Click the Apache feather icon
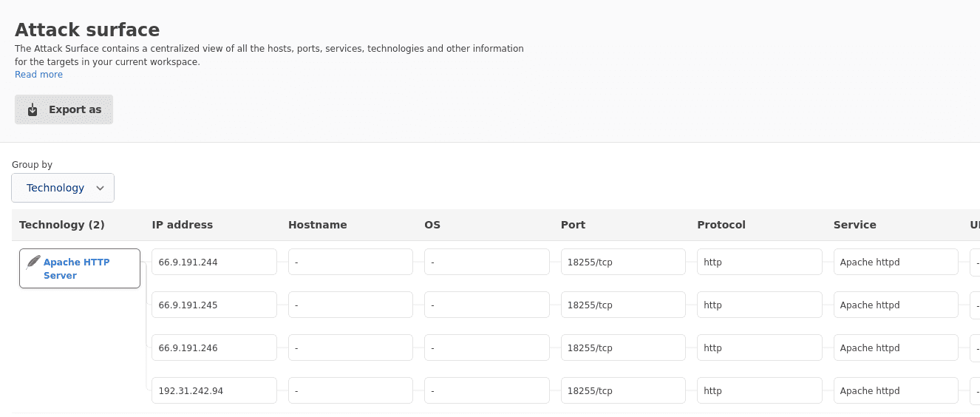The height and width of the screenshot is (417, 980). pyautogui.click(x=33, y=262)
